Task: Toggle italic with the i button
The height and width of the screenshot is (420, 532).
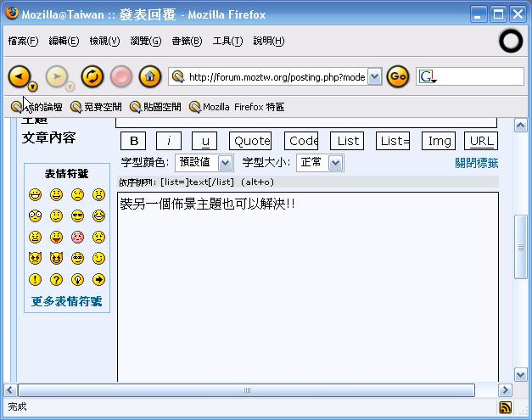Action: click(168, 142)
